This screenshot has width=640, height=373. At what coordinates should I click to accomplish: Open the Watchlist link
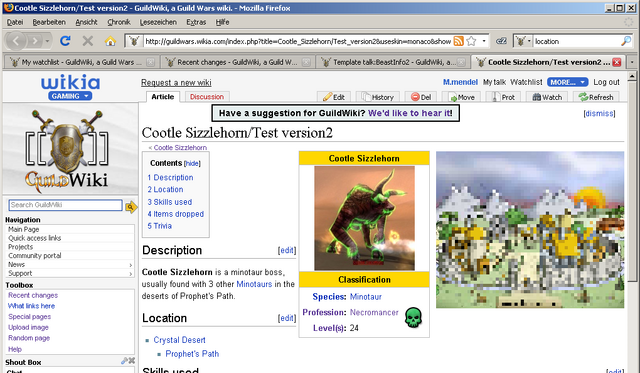point(526,82)
